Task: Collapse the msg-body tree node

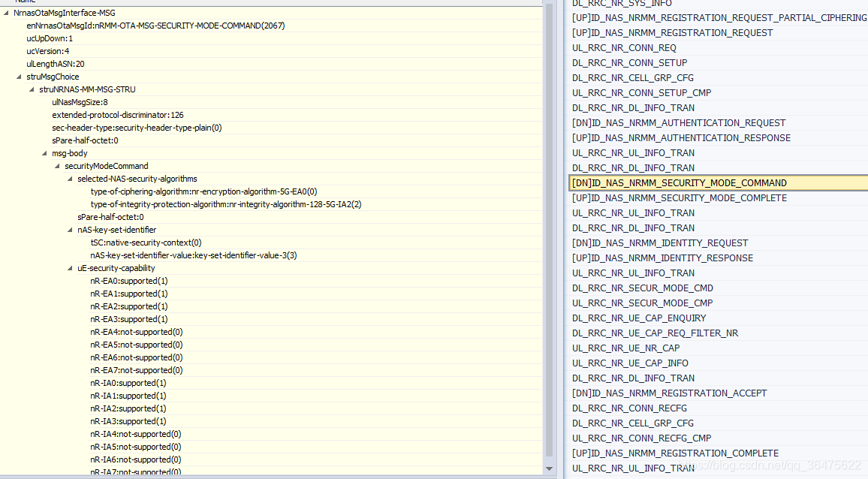Action: tap(44, 153)
